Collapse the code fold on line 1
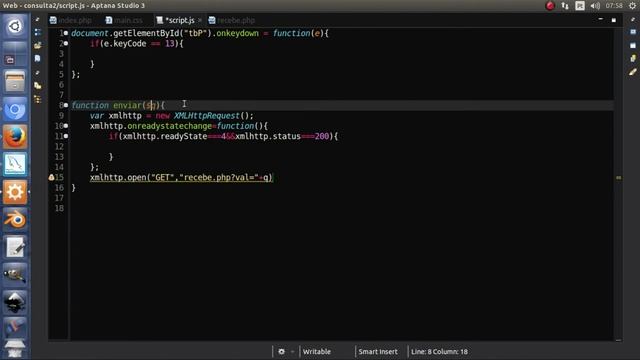 pos(66,33)
